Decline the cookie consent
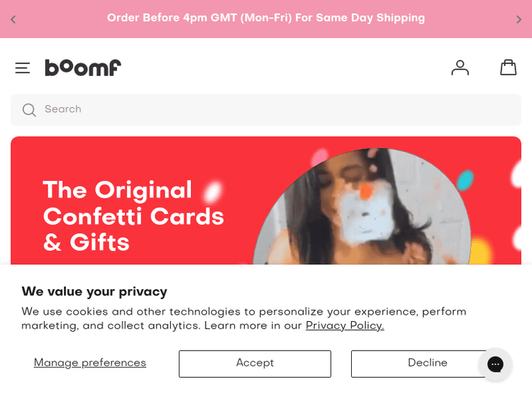 click(419, 364)
